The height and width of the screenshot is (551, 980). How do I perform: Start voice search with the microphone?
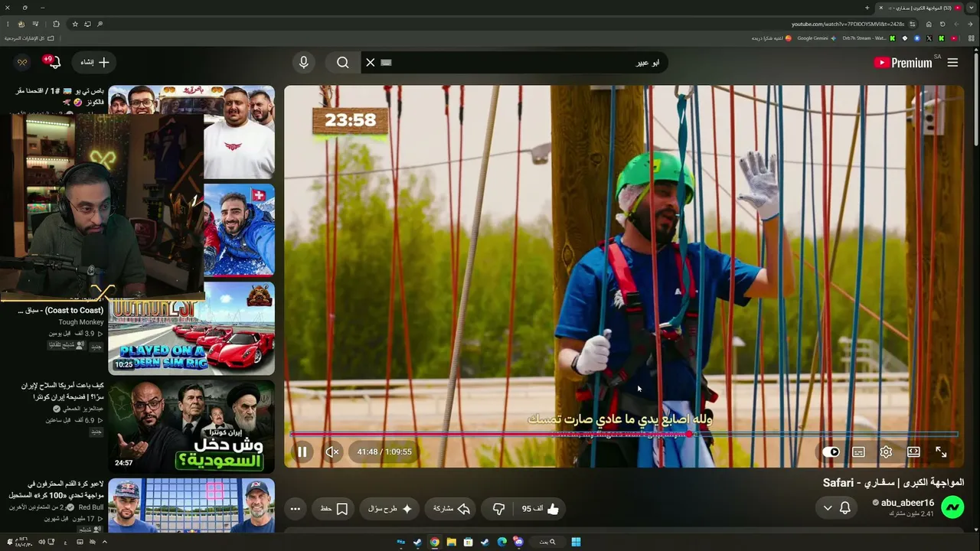[304, 63]
